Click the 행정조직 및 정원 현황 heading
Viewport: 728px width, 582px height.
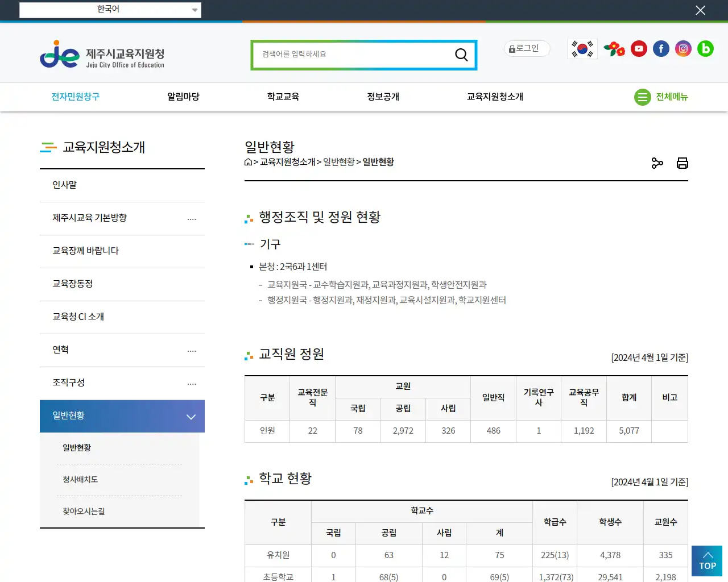pos(320,217)
